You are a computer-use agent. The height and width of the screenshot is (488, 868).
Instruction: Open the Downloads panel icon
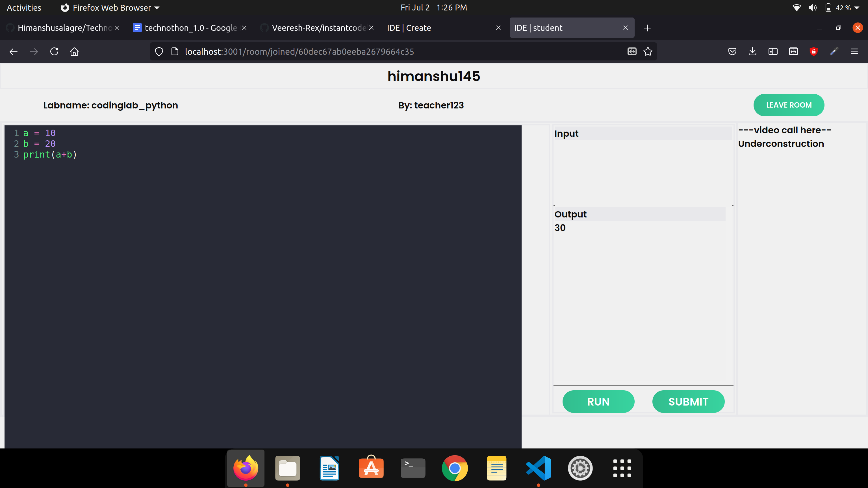[x=752, y=51]
